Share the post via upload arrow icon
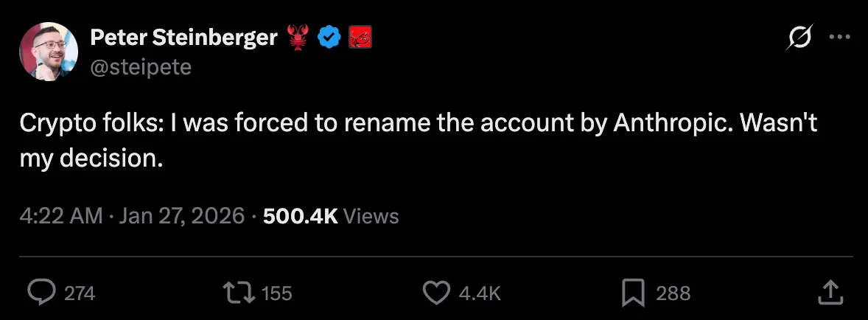 pos(830,292)
